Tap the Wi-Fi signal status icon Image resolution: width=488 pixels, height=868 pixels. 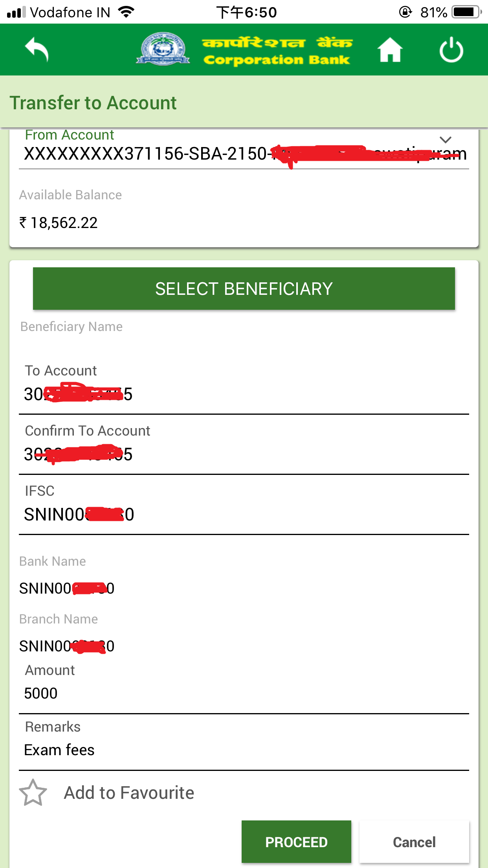126,12
